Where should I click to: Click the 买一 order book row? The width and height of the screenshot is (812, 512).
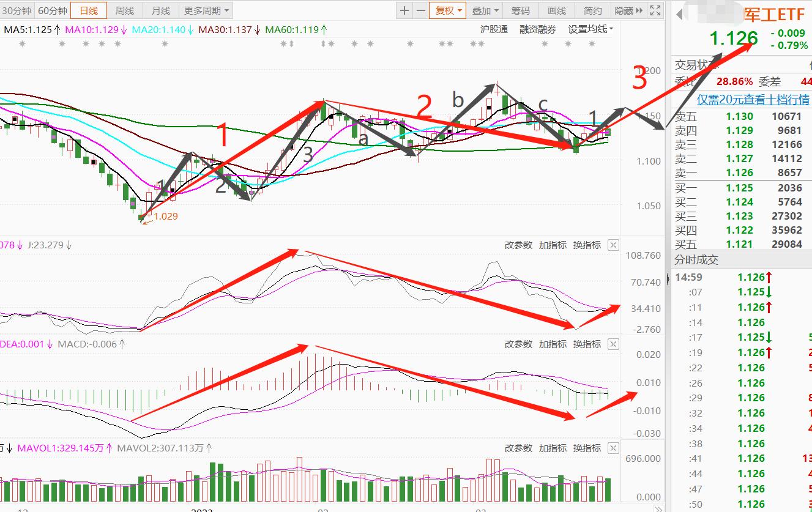click(742, 188)
